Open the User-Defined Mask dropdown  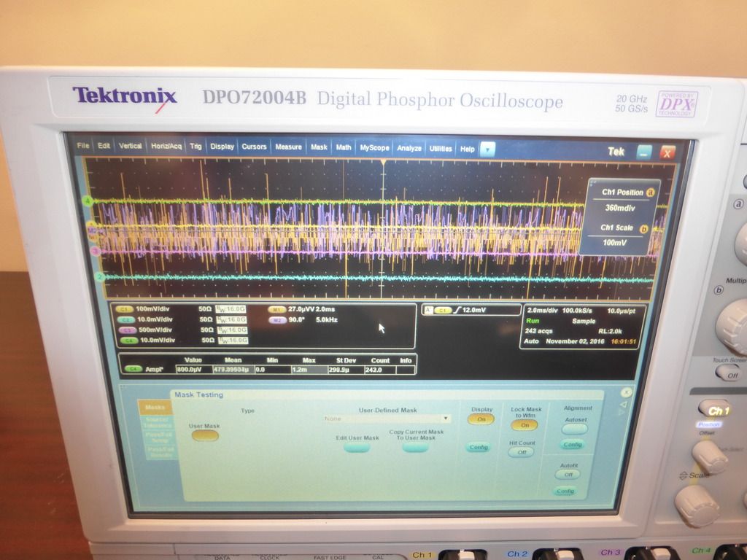point(387,419)
